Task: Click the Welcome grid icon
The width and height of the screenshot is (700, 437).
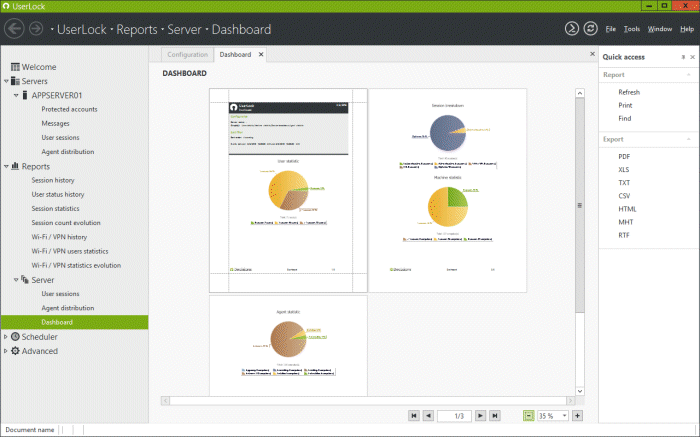Action: (15, 67)
